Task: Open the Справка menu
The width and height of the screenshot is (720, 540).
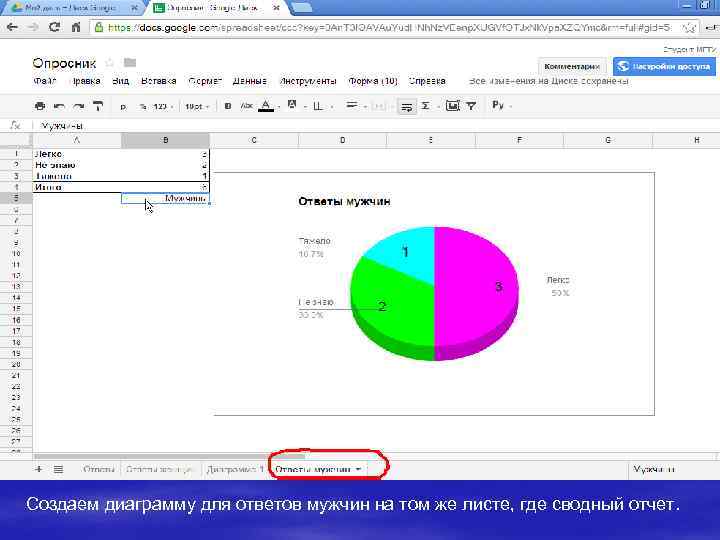Action: tap(427, 81)
